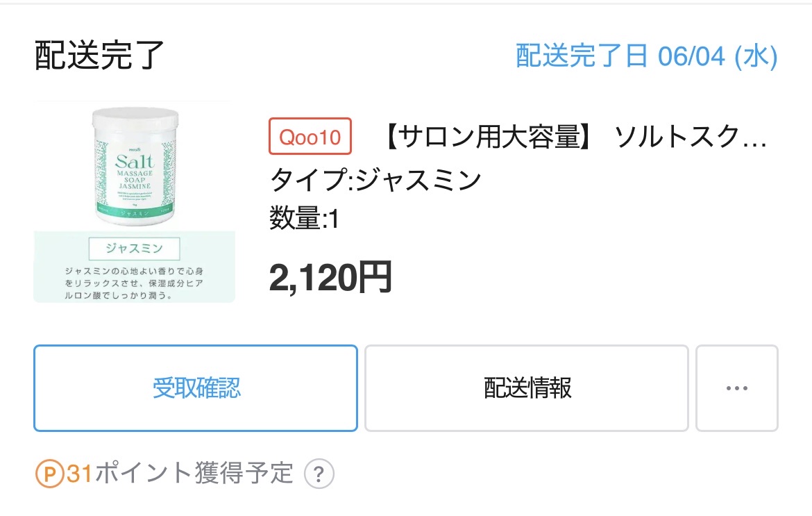This screenshot has width=812, height=516.
Task: Click the ポイント獲得予定 text
Action: tap(194, 474)
